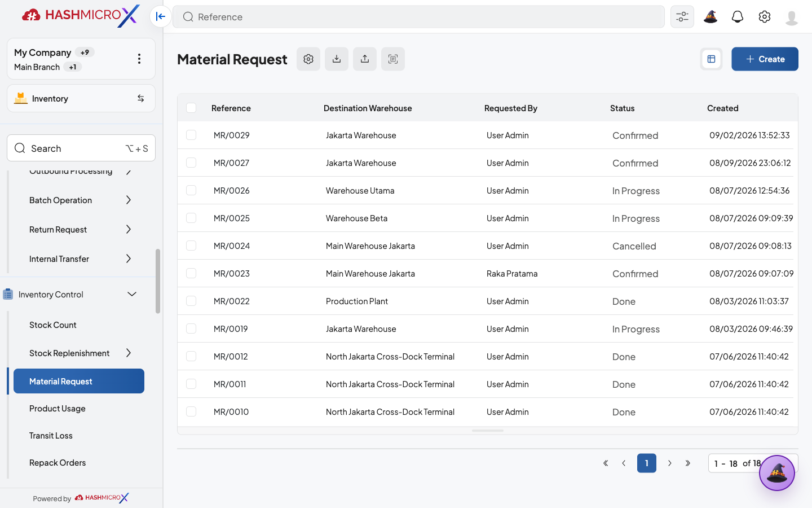
Task: Sort by the Created column header
Action: click(x=723, y=108)
